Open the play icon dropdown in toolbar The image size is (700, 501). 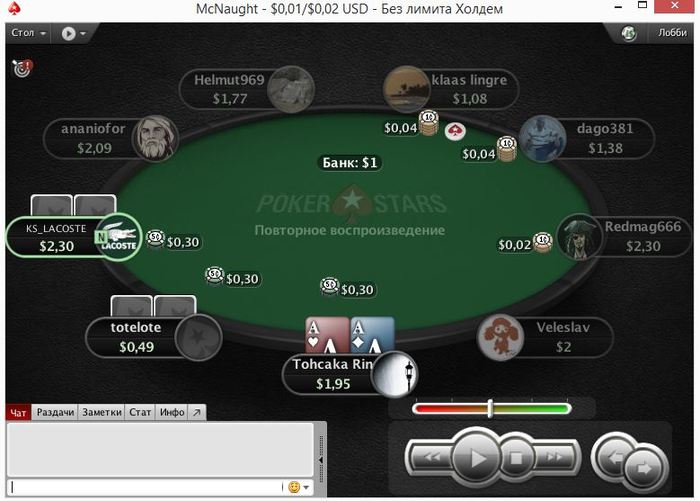click(74, 33)
